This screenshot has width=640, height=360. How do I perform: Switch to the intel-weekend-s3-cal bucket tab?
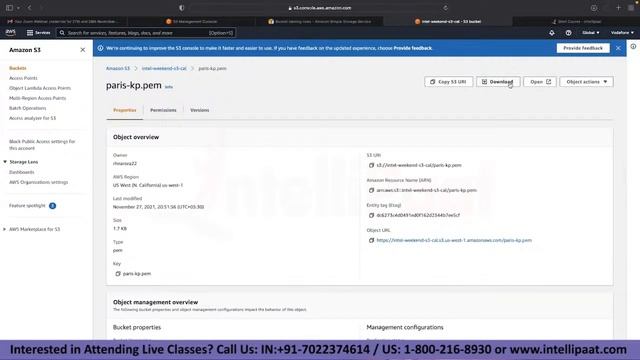(x=448, y=21)
